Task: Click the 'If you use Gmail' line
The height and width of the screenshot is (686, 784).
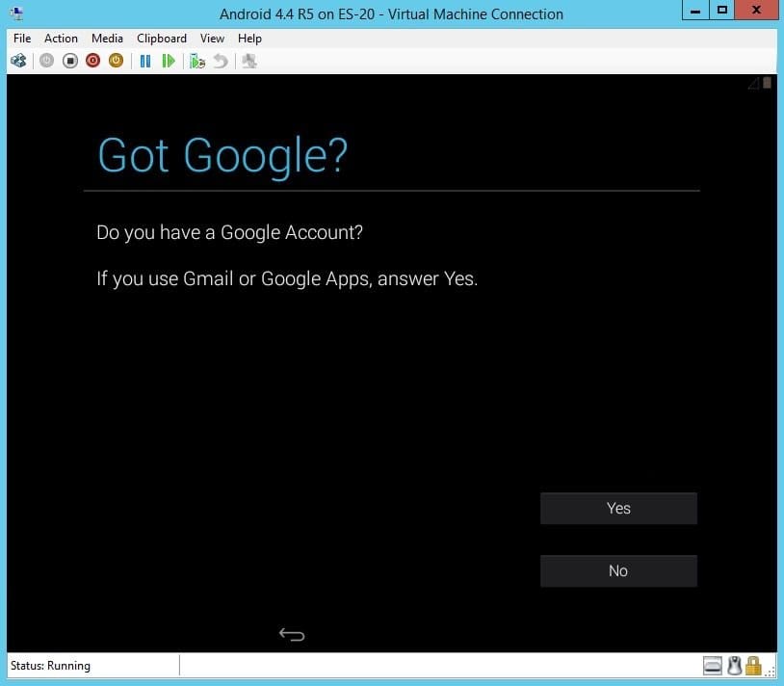Action: [x=287, y=279]
